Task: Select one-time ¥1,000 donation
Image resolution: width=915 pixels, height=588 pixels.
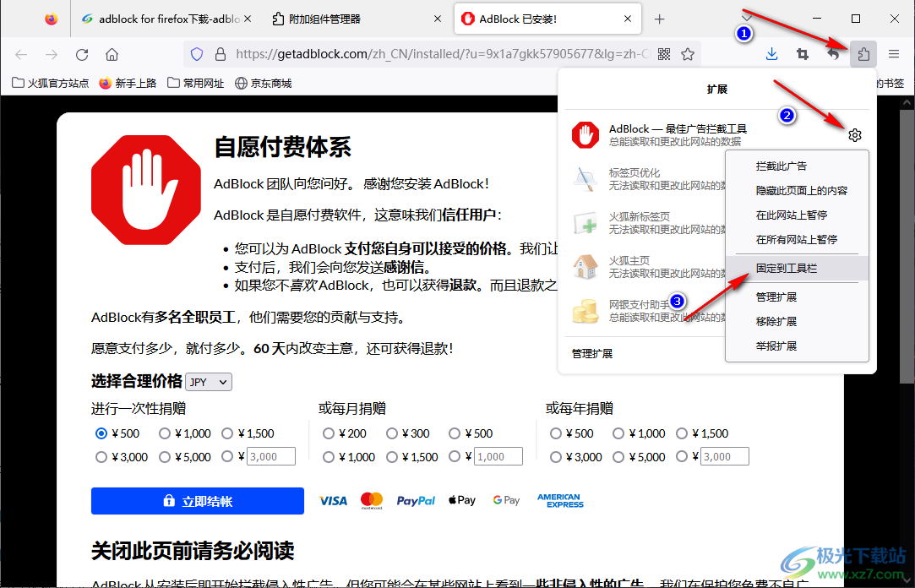Action: pos(165,433)
